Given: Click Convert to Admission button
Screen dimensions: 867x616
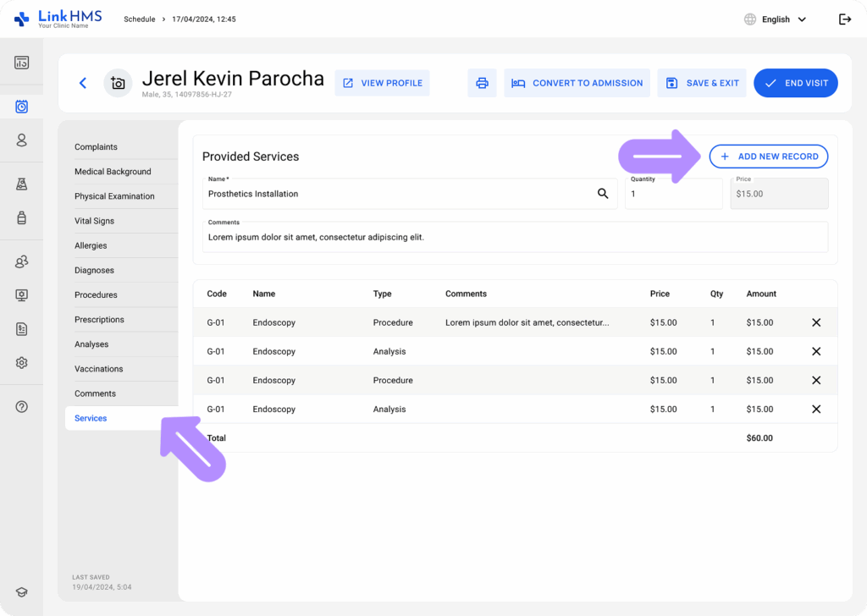Looking at the screenshot, I should pos(577,83).
